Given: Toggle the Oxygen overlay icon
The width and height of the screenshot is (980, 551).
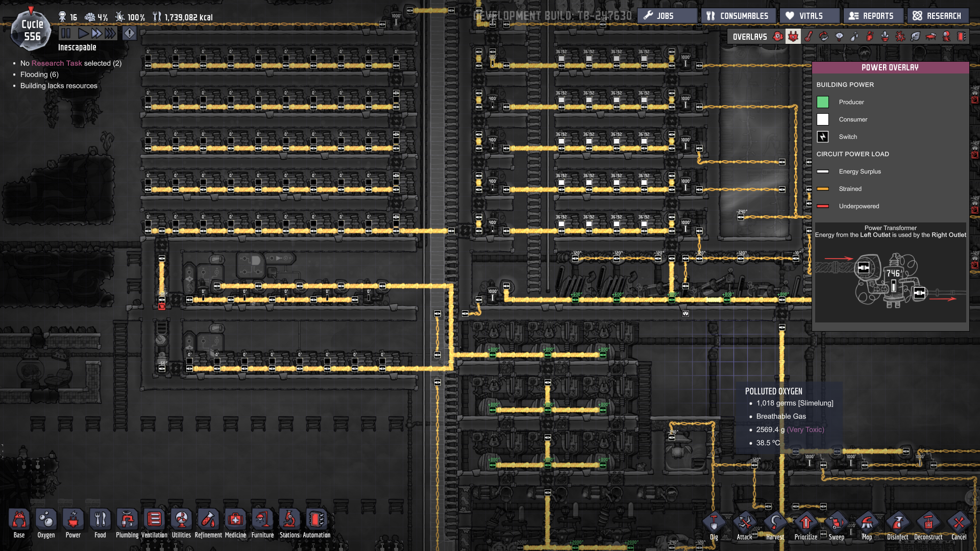Looking at the screenshot, I should pos(778,37).
